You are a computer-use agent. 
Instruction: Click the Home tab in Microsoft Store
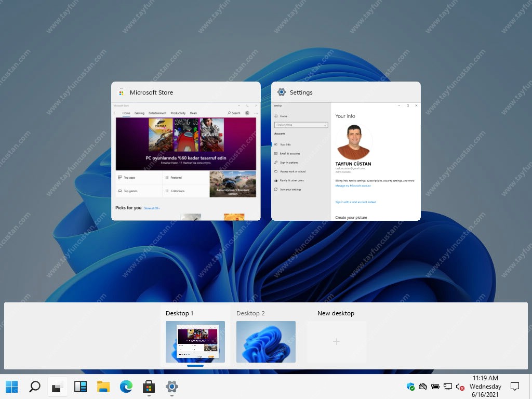pyautogui.click(x=126, y=113)
